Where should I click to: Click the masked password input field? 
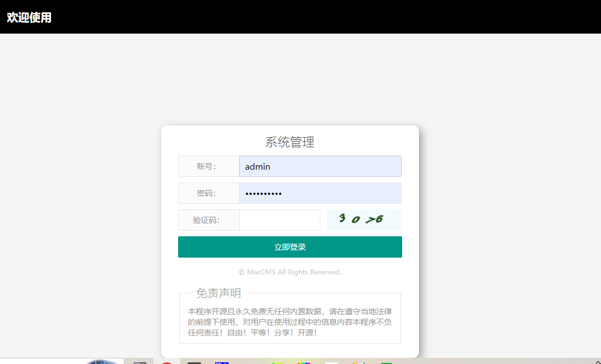point(320,193)
